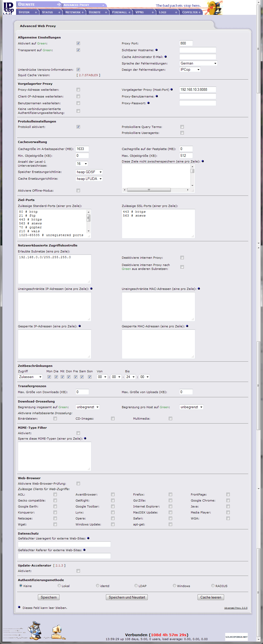Open the Copfilter menu
This screenshot has width=263, height=644.
pyautogui.click(x=191, y=12)
